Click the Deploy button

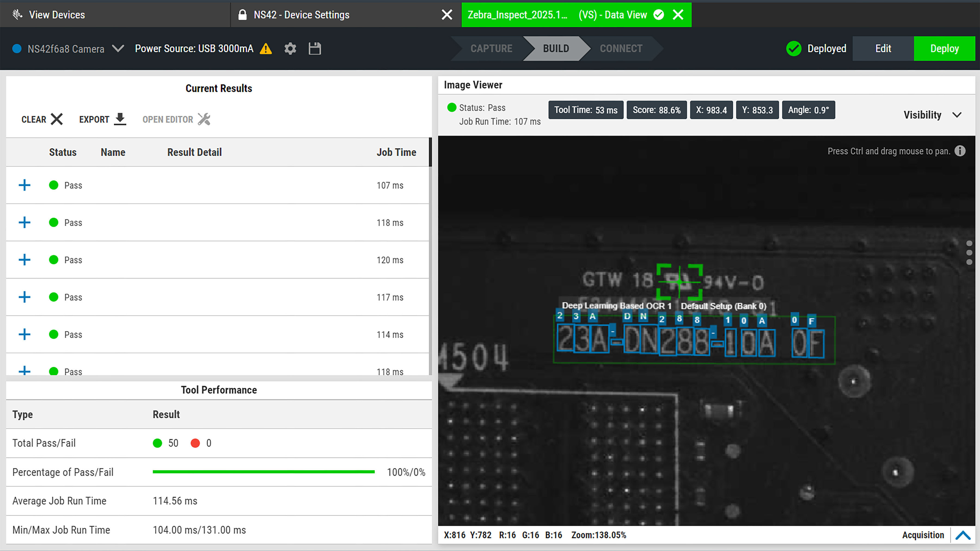point(945,48)
